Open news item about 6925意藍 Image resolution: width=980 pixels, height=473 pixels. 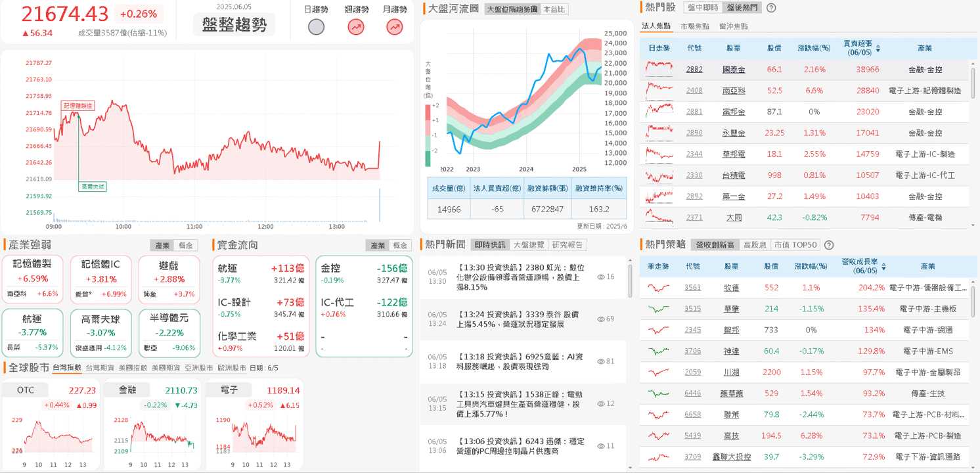pos(523,361)
